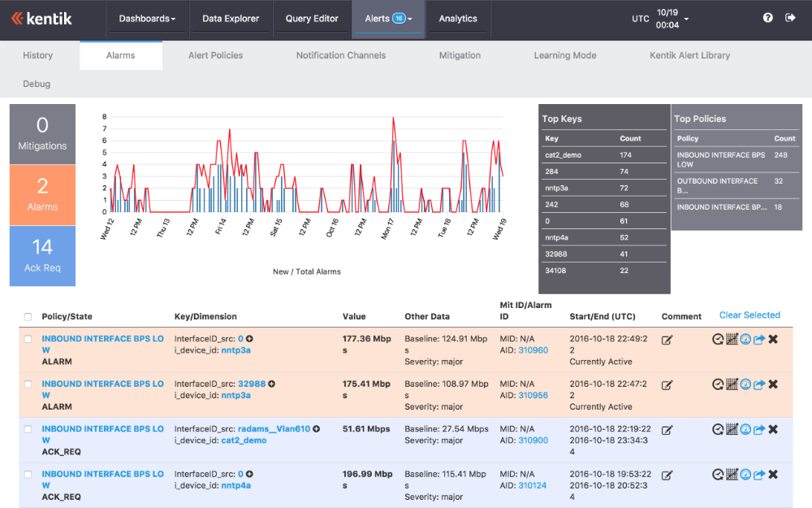The width and height of the screenshot is (812, 508).
Task: Open history clock icon for alarm 310956
Action: [x=718, y=384]
